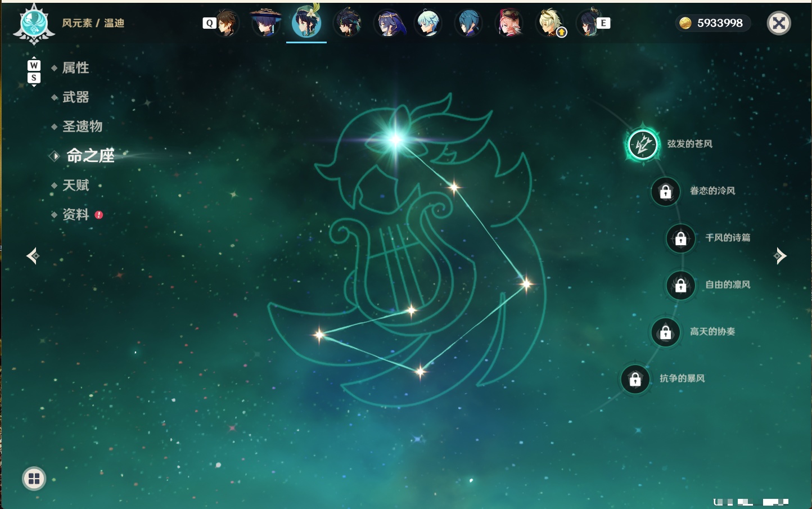This screenshot has width=812, height=509.
Task: Open 资料 profile menu with red alert
Action: [75, 214]
